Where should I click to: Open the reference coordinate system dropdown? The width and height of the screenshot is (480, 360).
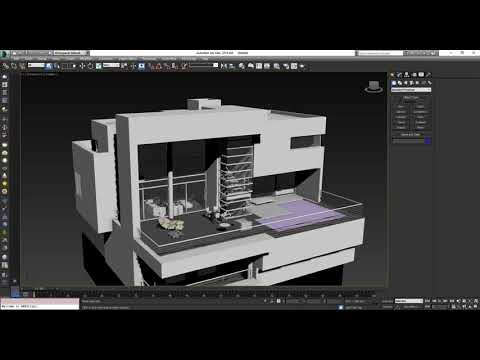pyautogui.click(x=111, y=65)
